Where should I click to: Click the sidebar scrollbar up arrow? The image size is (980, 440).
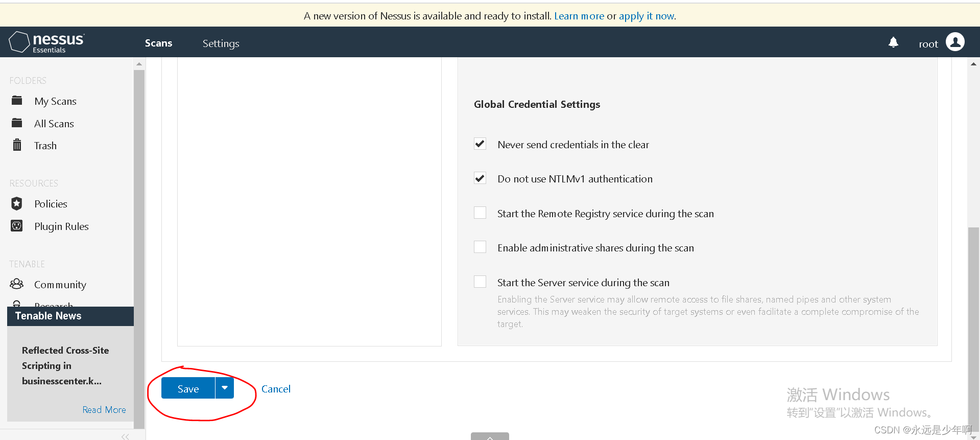click(x=139, y=64)
